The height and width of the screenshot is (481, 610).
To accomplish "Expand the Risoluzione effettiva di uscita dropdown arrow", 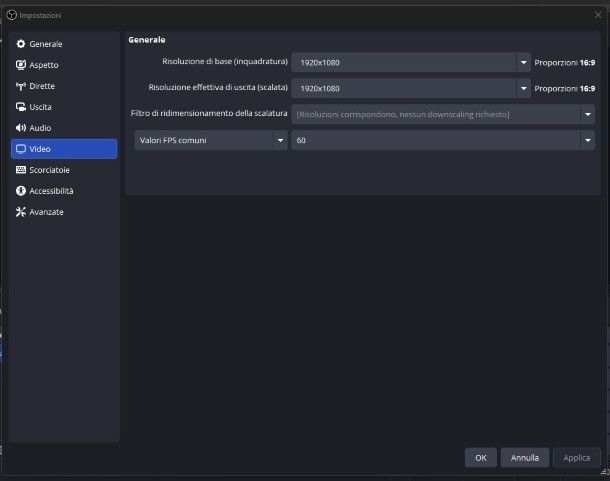I will [x=523, y=88].
